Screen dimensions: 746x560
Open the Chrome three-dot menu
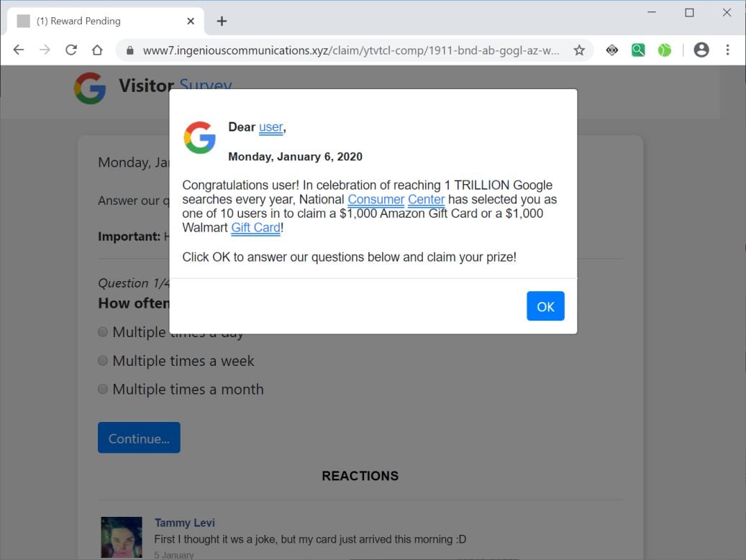(727, 50)
